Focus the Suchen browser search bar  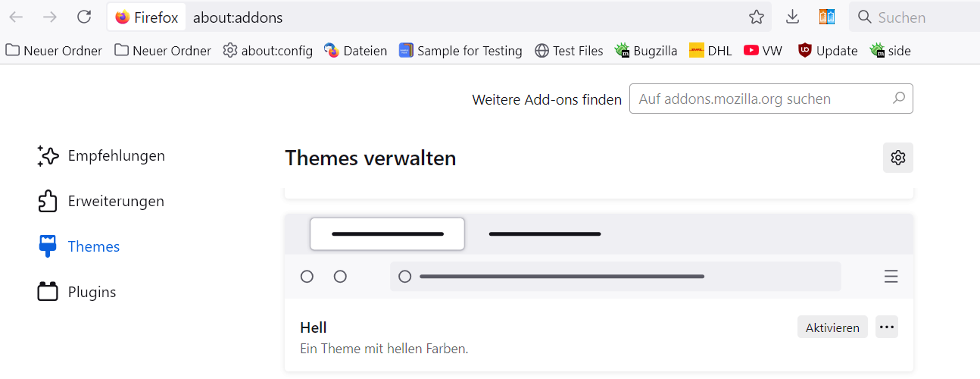[913, 17]
